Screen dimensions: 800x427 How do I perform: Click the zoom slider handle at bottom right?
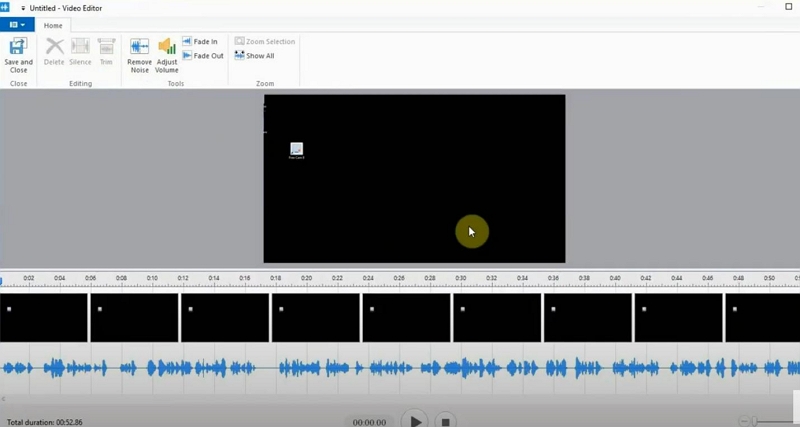(x=754, y=421)
